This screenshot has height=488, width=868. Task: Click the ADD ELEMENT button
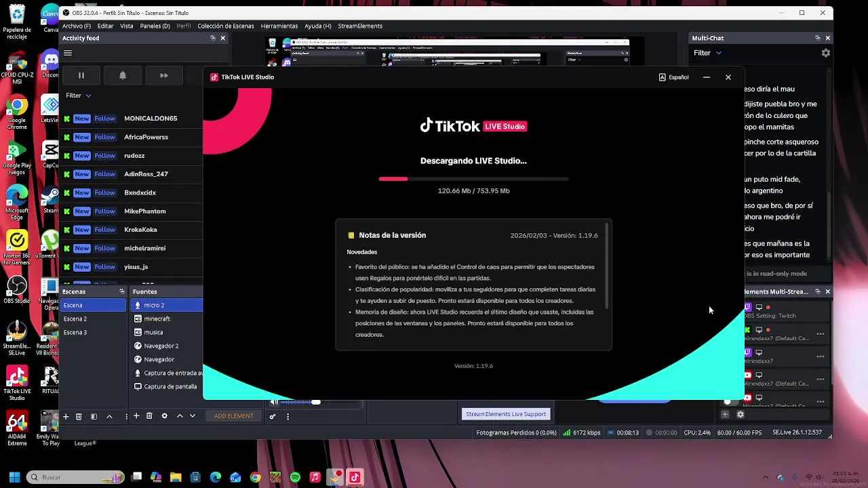(234, 416)
